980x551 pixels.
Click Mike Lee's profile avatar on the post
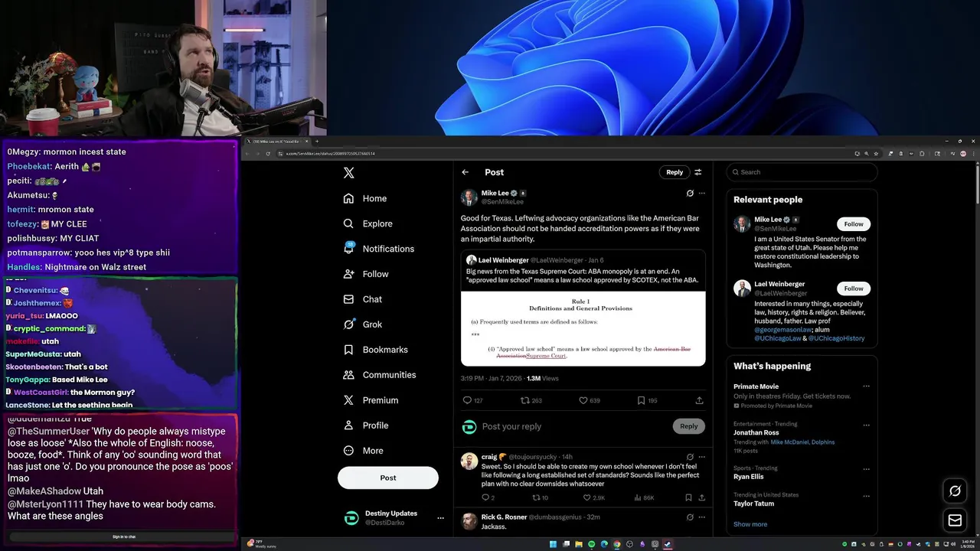coord(469,197)
